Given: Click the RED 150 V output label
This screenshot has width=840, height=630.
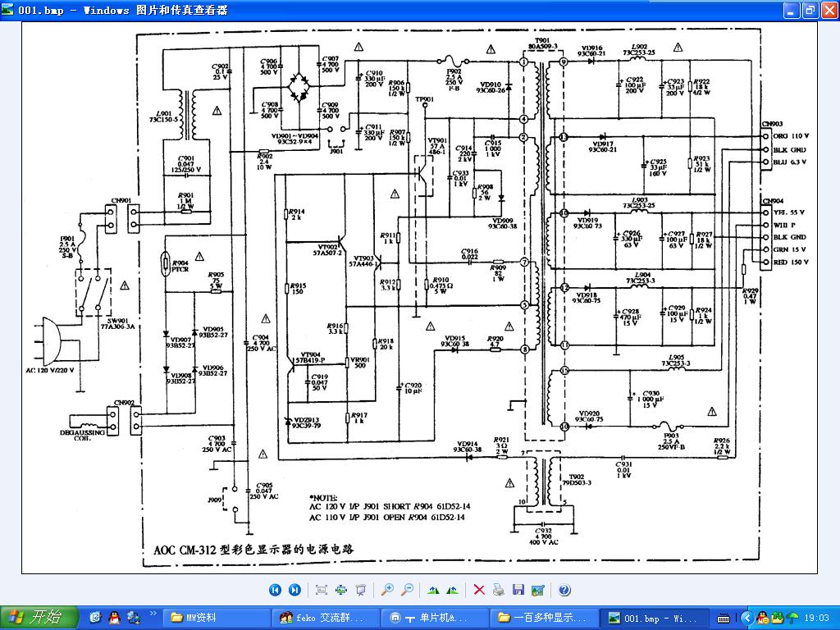Looking at the screenshot, I should (791, 262).
